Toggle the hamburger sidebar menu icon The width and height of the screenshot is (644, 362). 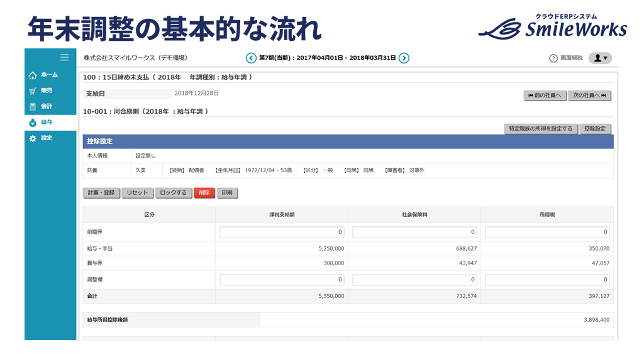point(64,57)
